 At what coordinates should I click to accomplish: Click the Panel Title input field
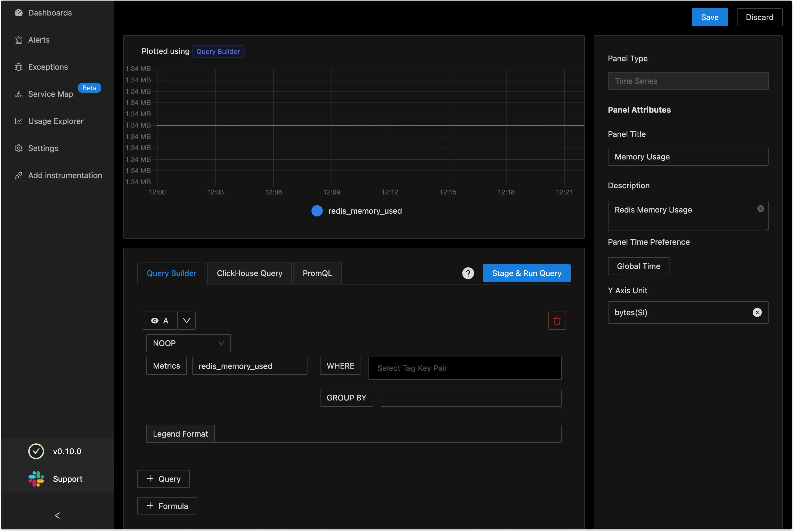[688, 156]
